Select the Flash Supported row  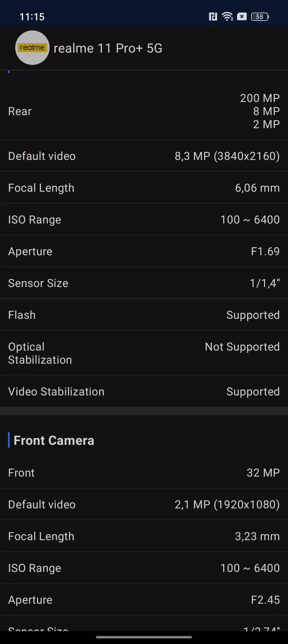[x=144, y=315]
